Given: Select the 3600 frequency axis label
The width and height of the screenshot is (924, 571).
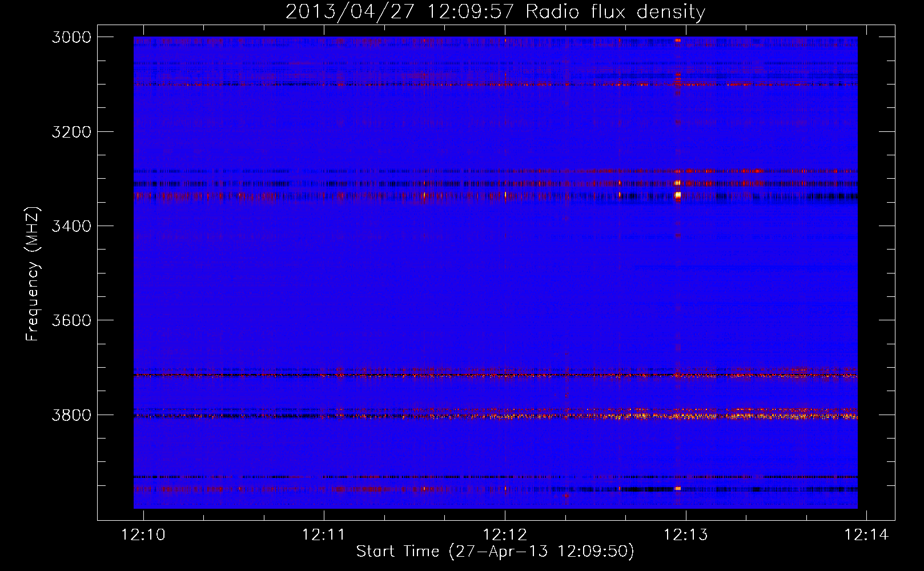Looking at the screenshot, I should 71,320.
